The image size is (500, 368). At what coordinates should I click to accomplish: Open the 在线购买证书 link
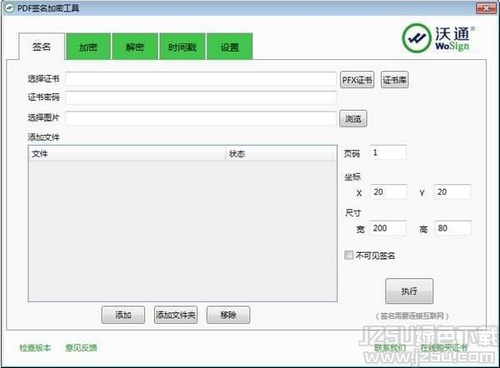click(x=444, y=348)
